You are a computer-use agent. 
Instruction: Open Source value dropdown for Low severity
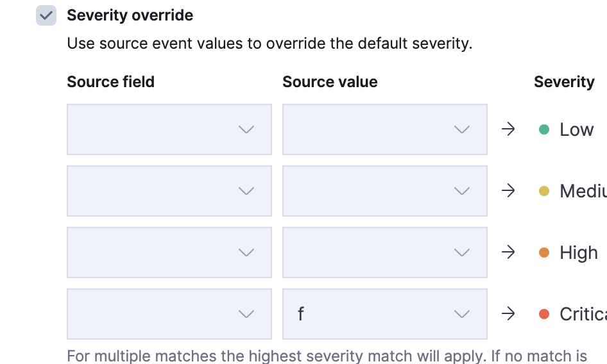pos(384,129)
